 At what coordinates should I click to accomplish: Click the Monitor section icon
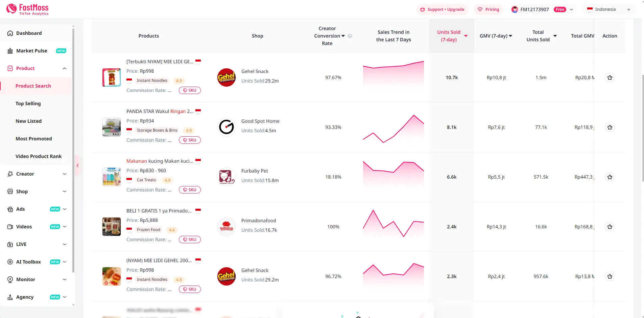[x=10, y=279]
